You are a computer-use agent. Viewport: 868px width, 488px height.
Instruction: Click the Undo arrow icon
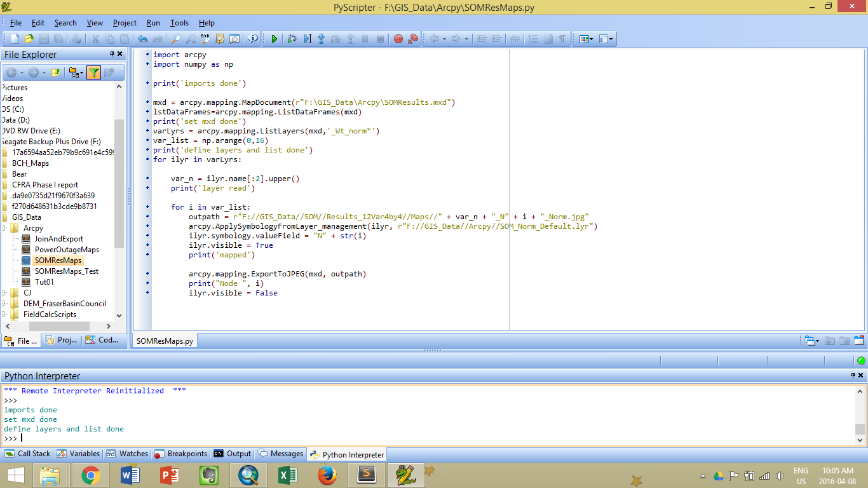[142, 39]
